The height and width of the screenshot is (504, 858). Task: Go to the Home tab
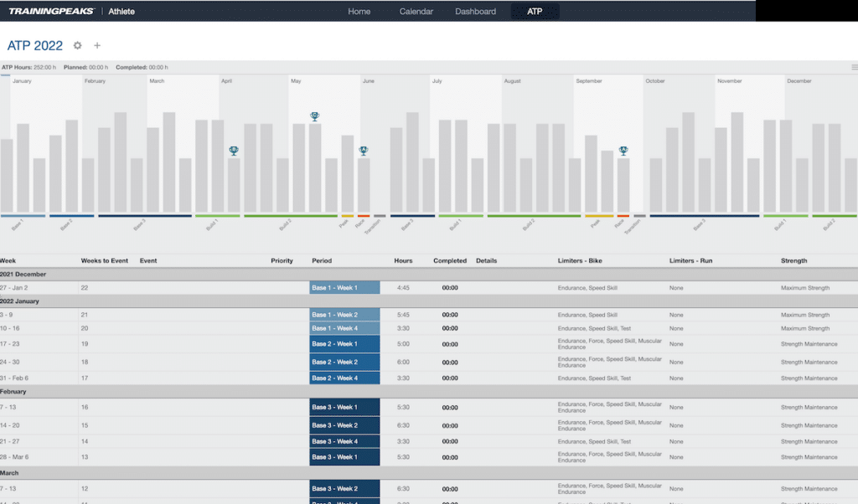click(x=359, y=12)
